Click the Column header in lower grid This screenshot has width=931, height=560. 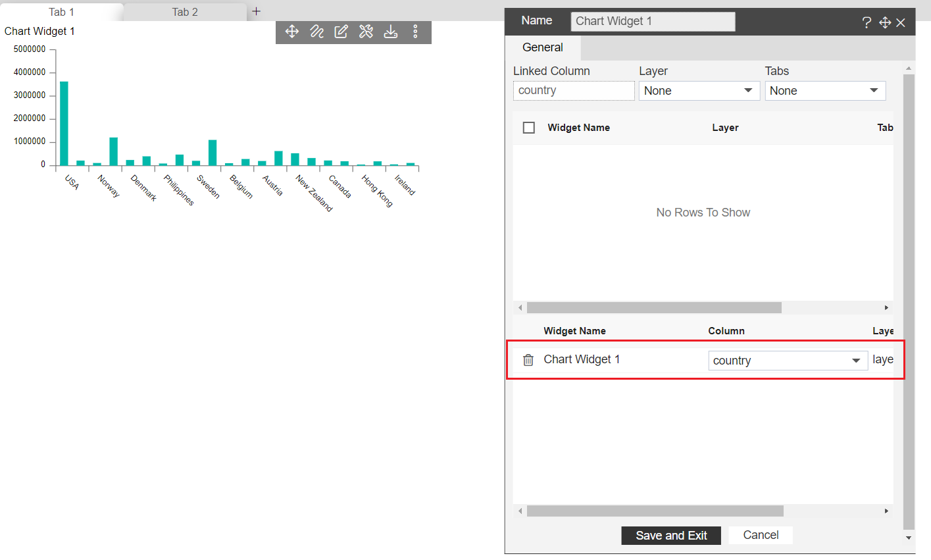click(x=726, y=331)
